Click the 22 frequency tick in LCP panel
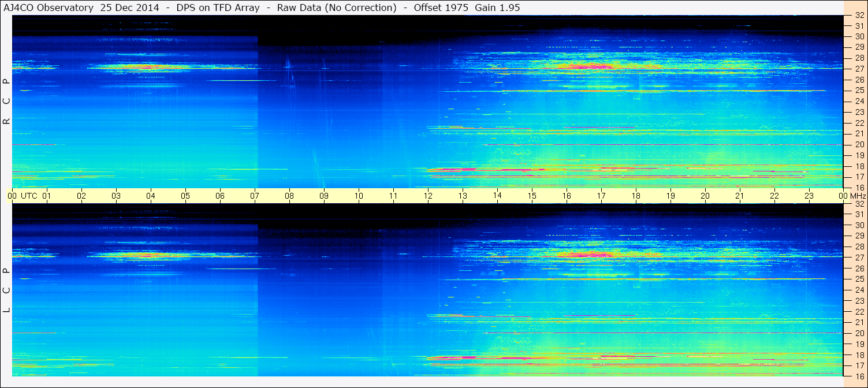 coord(859,312)
